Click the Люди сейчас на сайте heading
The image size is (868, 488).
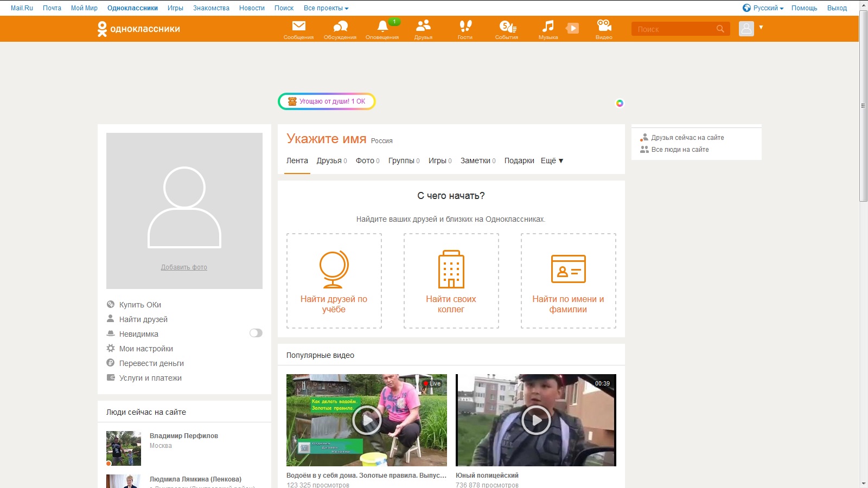point(146,412)
